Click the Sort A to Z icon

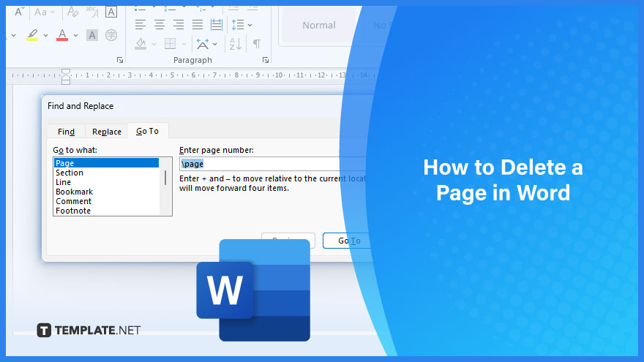pyautogui.click(x=236, y=43)
